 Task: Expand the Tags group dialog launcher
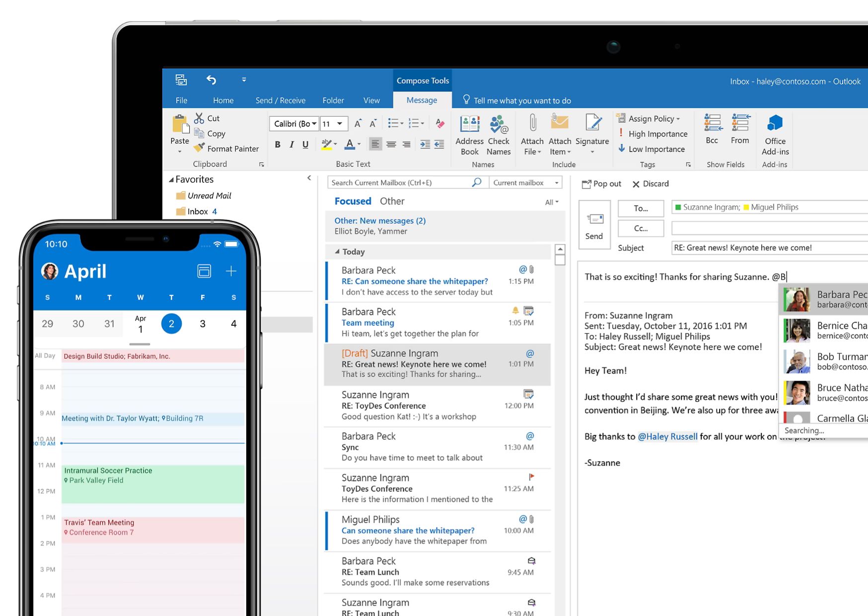pos(688,164)
